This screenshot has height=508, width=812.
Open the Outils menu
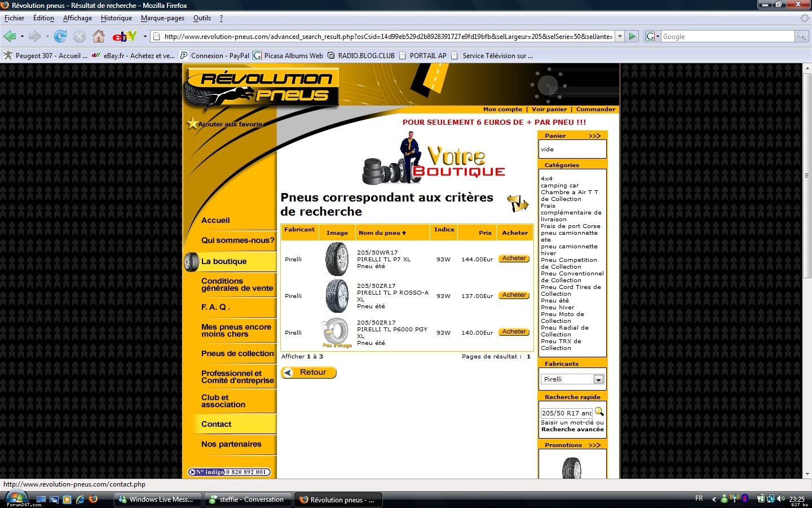(202, 18)
